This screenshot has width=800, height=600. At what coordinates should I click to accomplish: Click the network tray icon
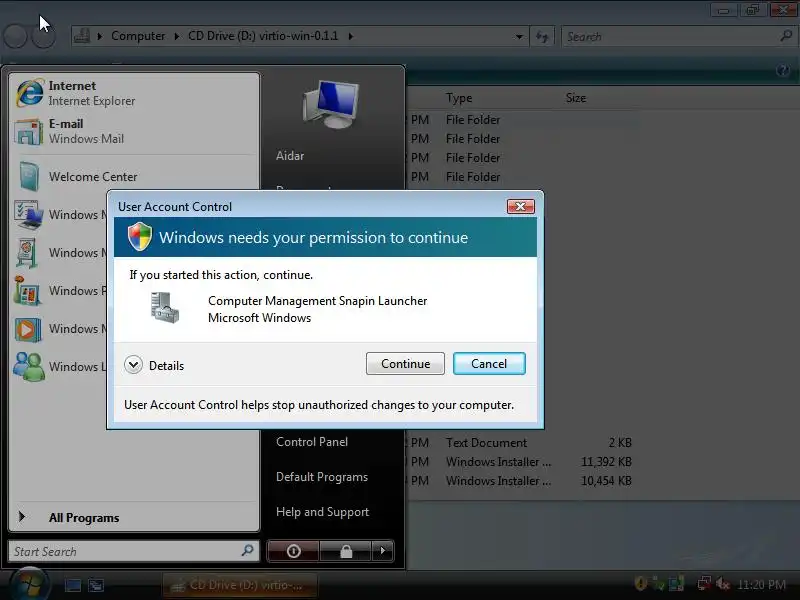tap(705, 583)
